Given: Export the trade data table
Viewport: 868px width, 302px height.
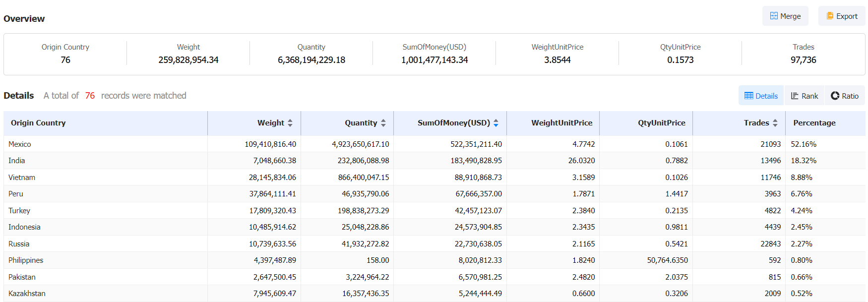Looking at the screenshot, I should click(x=841, y=16).
